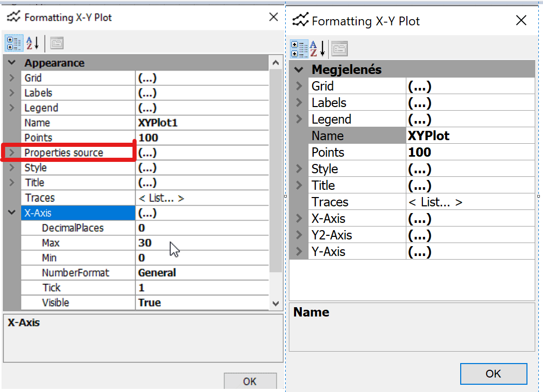
Task: Click Property Pages icon in right dialog
Action: coord(340,49)
